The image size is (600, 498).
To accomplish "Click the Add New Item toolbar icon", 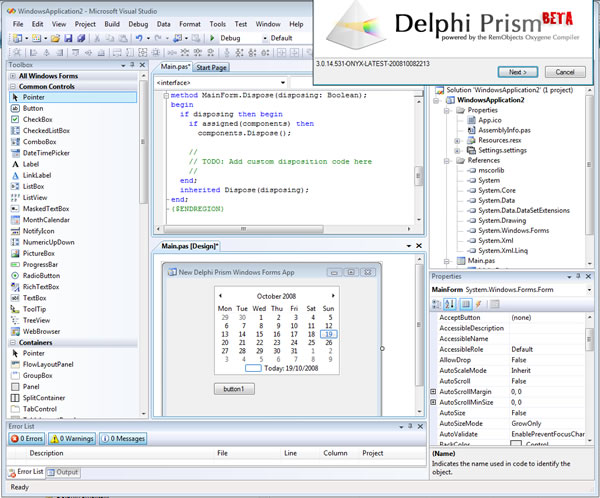I will click(37, 38).
